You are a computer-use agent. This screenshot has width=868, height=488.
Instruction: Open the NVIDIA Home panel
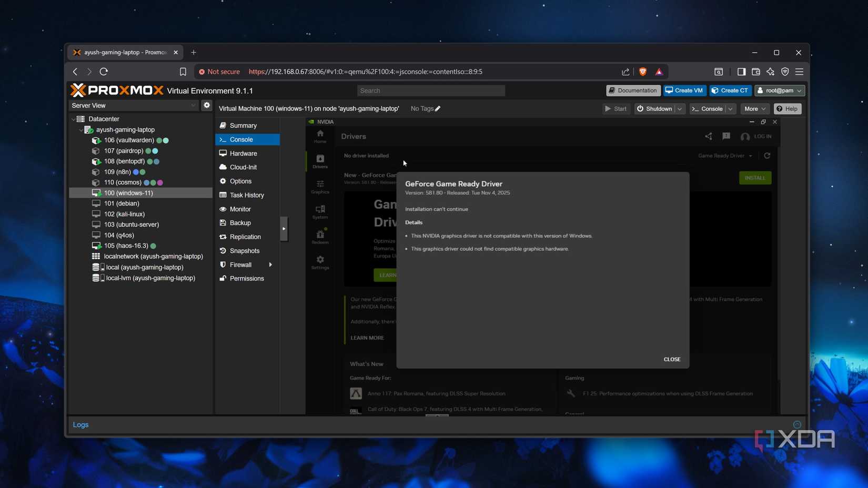click(x=320, y=136)
